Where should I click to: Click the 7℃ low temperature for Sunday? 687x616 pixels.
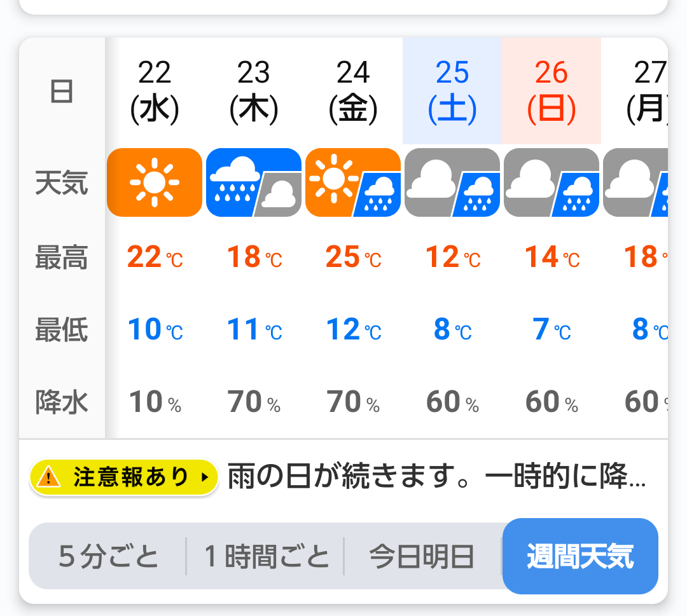pyautogui.click(x=551, y=329)
